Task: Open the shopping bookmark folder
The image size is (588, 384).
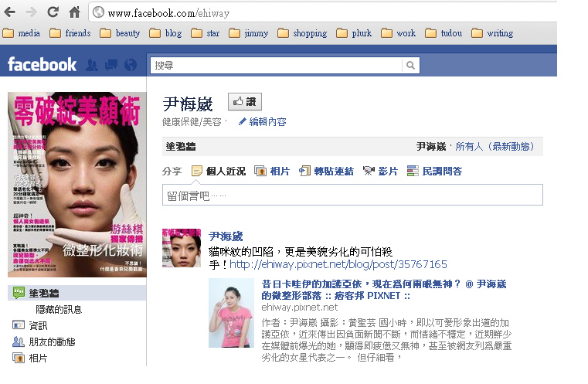Action: point(302,33)
